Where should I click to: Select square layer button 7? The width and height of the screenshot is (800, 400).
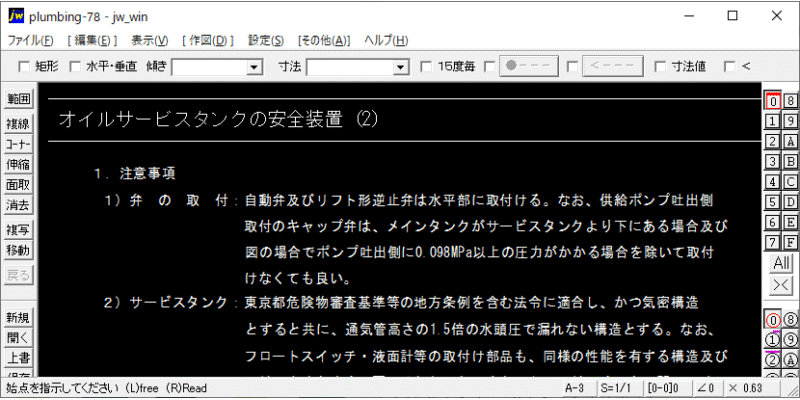click(x=773, y=242)
